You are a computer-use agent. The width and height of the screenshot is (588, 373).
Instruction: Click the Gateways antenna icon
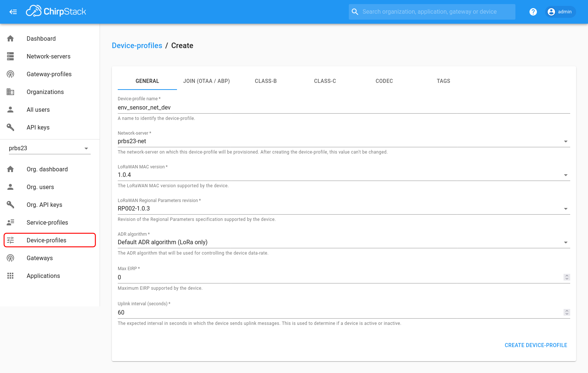pyautogui.click(x=10, y=258)
